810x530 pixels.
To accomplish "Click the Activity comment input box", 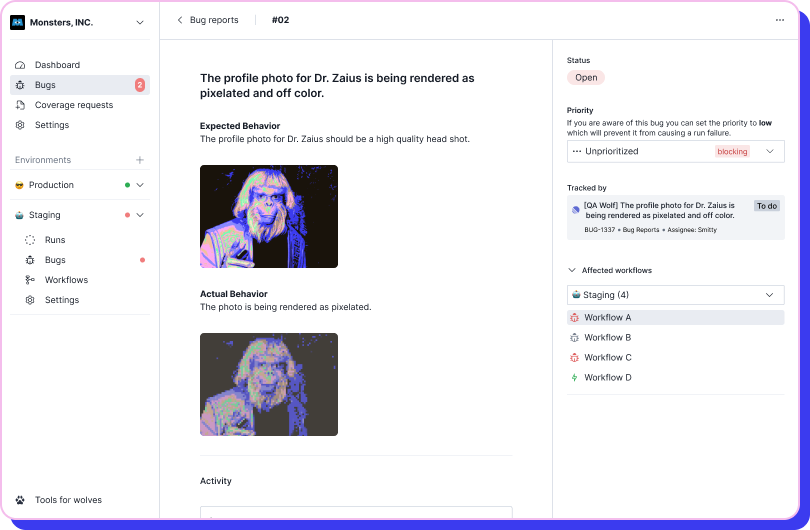I will coord(356,512).
